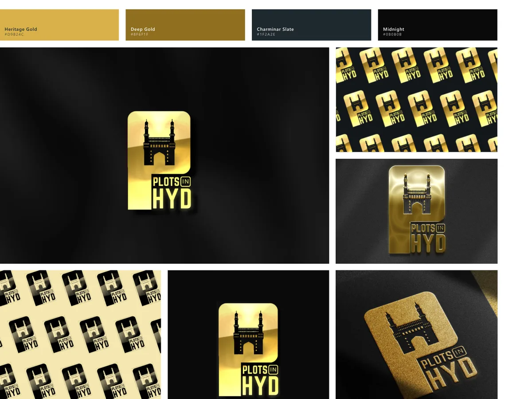This screenshot has height=399, width=532.
Task: Click the hex code text #8F6F1F
Action: pyautogui.click(x=140, y=34)
